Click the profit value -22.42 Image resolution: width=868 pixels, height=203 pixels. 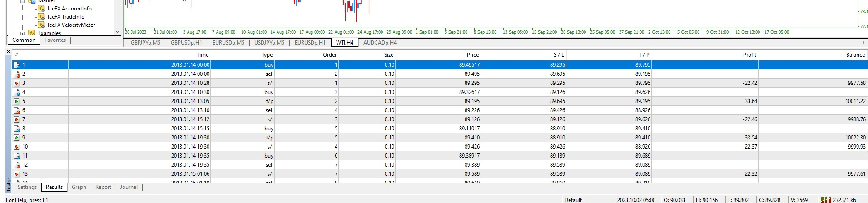750,83
